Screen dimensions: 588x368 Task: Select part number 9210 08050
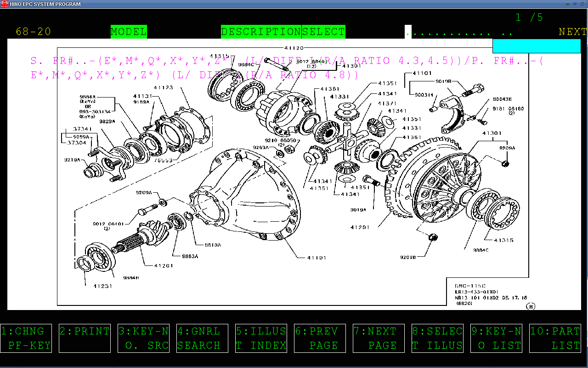[280, 141]
